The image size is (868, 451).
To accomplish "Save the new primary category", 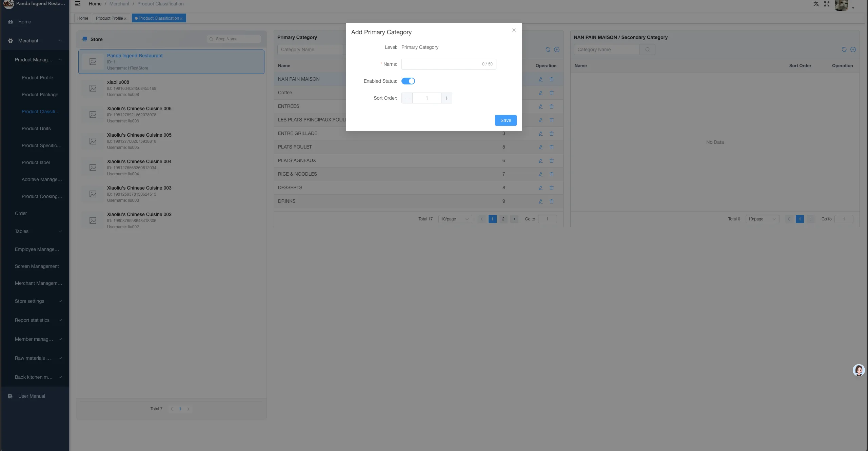I will click(x=506, y=120).
